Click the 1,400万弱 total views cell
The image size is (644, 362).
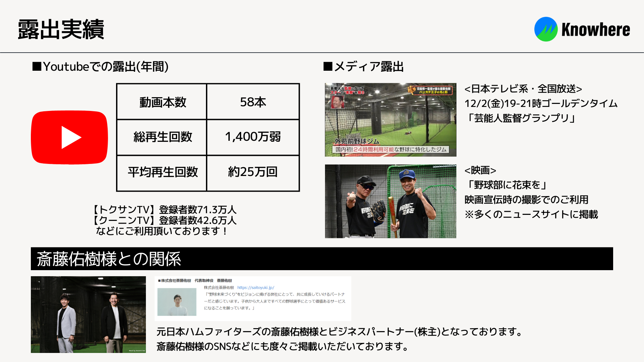253,137
